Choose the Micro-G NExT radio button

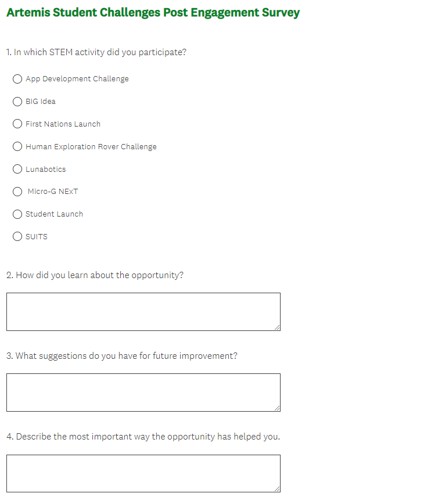[x=17, y=192]
